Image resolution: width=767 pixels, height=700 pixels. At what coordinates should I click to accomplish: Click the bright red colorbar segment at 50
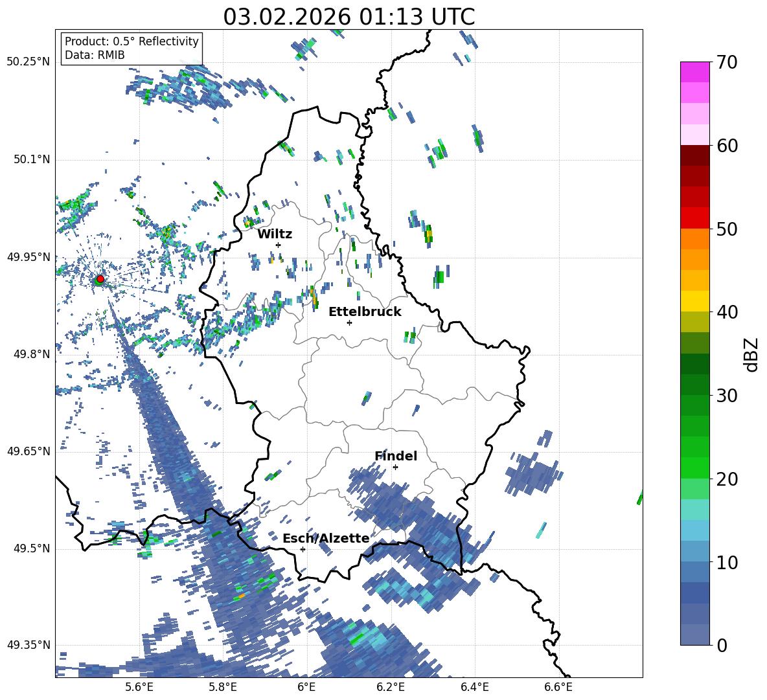coord(694,218)
